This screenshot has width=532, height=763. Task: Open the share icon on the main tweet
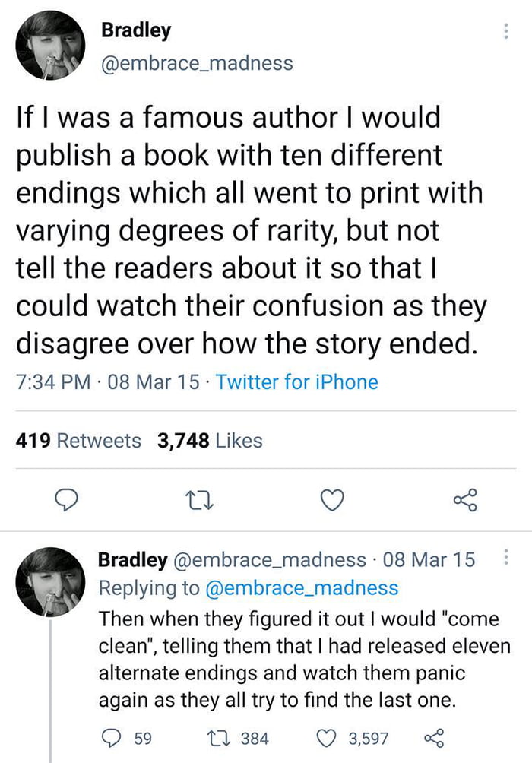click(x=466, y=500)
